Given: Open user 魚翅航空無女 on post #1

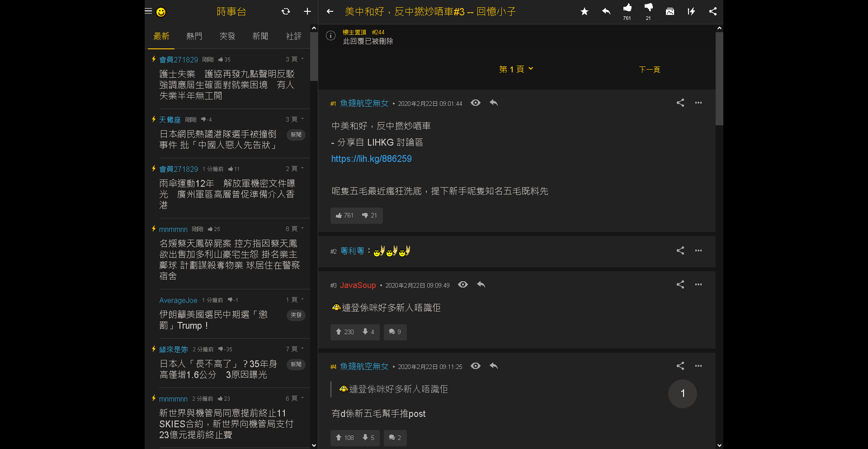Looking at the screenshot, I should [x=364, y=103].
